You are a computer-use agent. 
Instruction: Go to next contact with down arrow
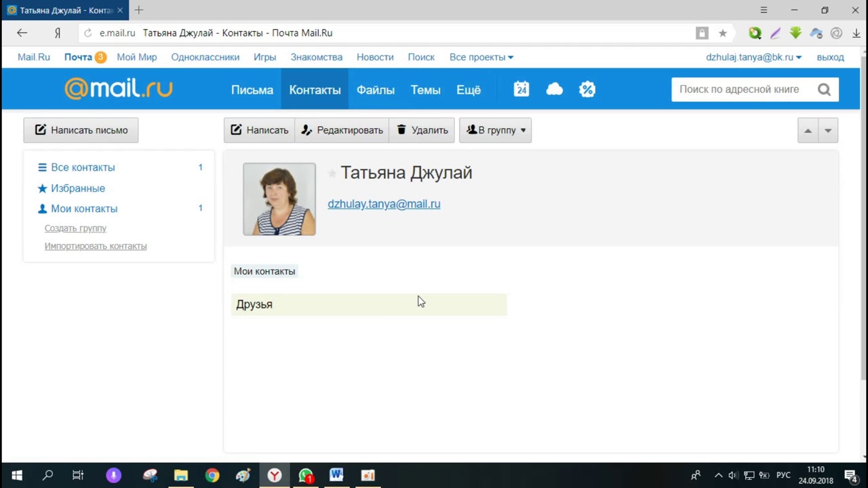click(828, 131)
